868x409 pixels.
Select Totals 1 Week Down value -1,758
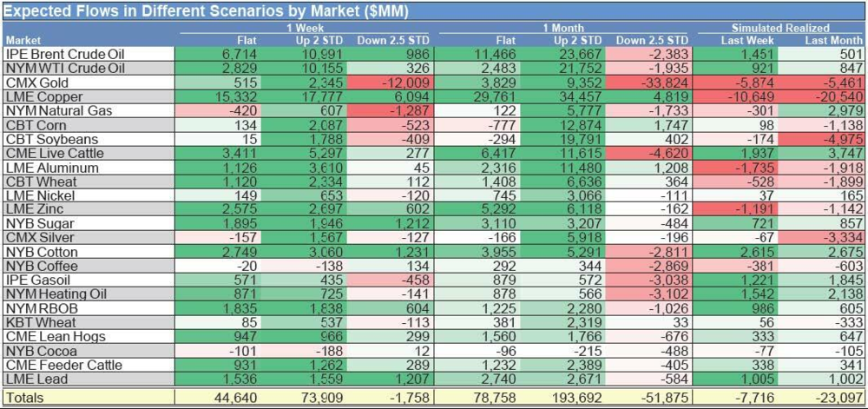coord(410,398)
